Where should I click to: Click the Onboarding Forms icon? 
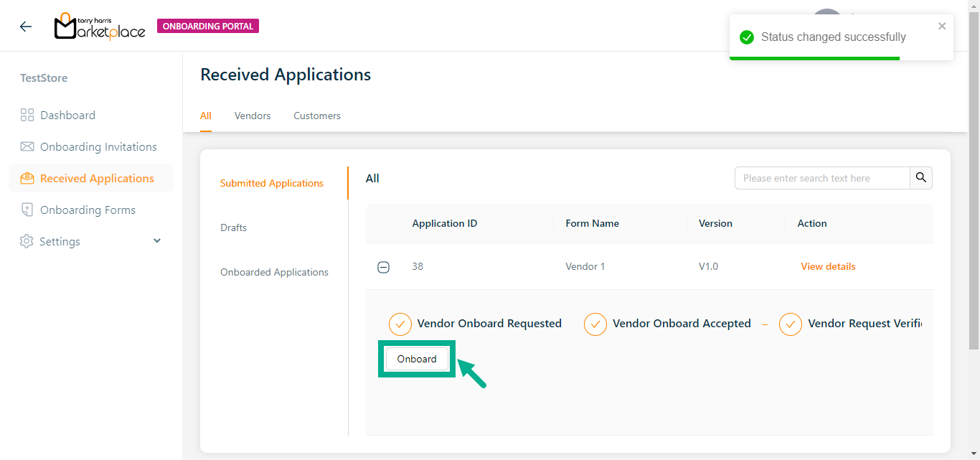click(27, 210)
